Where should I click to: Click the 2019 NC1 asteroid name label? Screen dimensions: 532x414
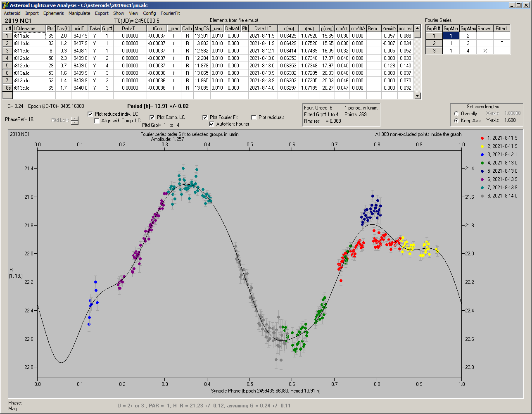18,20
